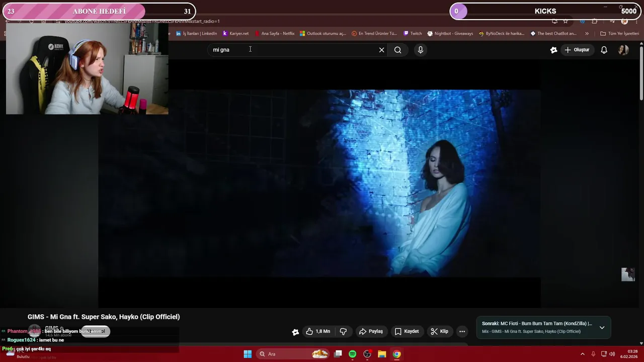Click the sparkle icon left of like button
Viewport: 644px width, 362px height.
295,331
